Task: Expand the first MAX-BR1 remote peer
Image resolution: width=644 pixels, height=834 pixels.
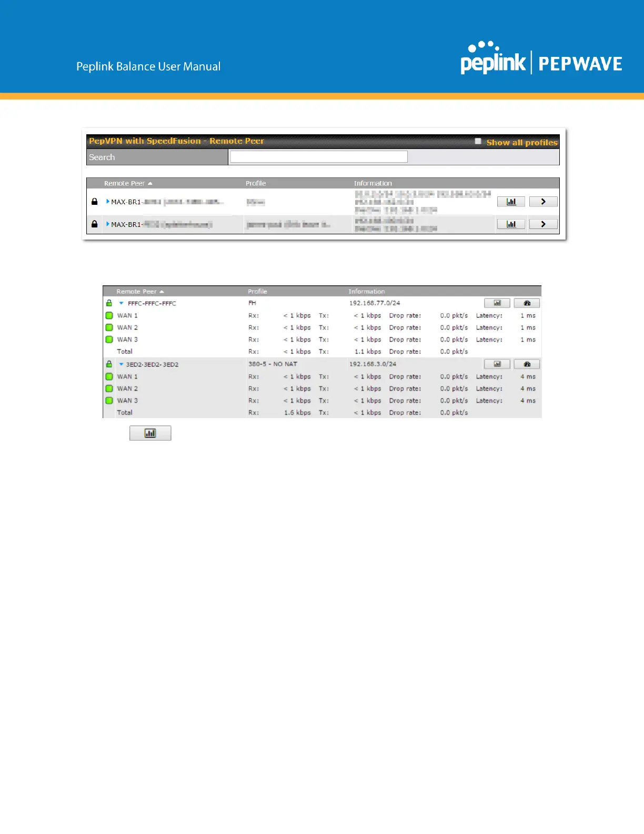Action: 108,202
